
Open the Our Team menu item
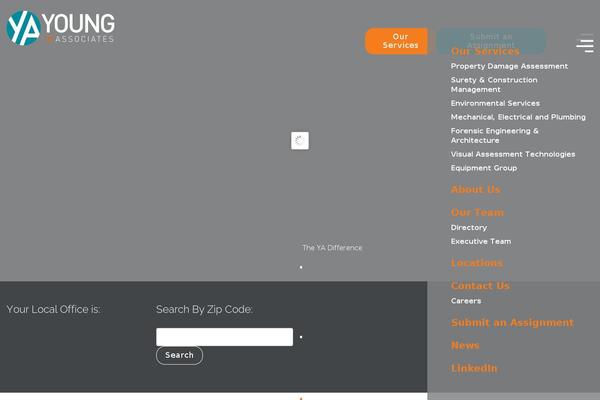(x=478, y=212)
